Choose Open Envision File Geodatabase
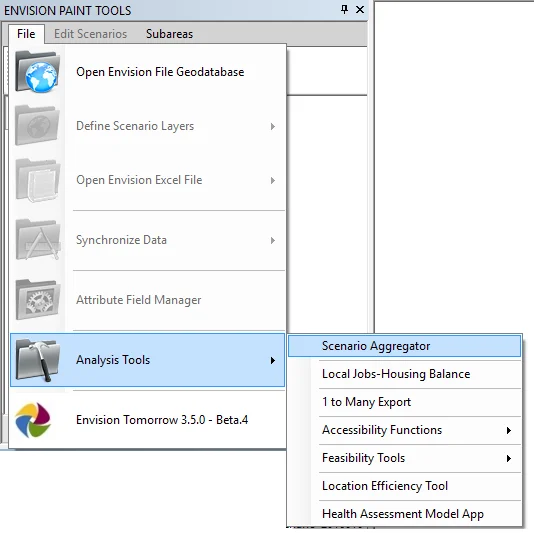This screenshot has height=537, width=534. coord(147,72)
